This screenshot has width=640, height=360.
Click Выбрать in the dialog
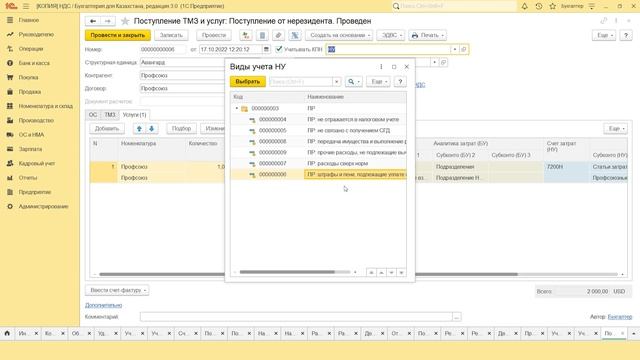[x=247, y=82]
